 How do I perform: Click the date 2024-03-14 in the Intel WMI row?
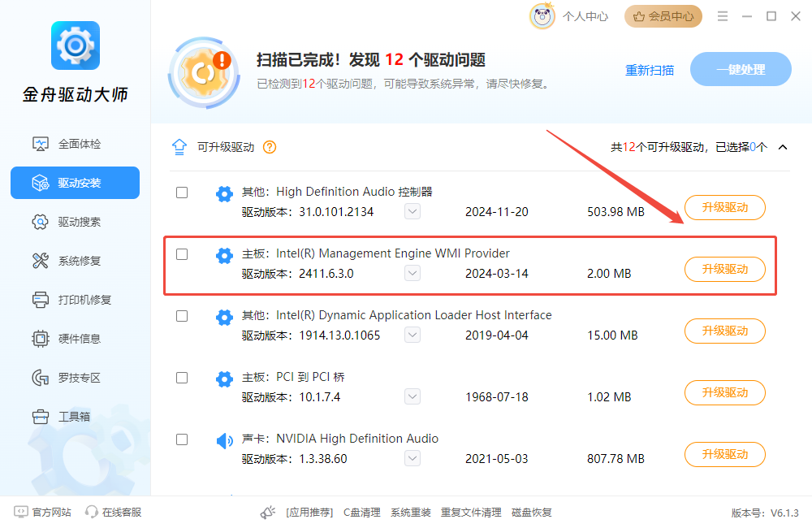click(497, 274)
